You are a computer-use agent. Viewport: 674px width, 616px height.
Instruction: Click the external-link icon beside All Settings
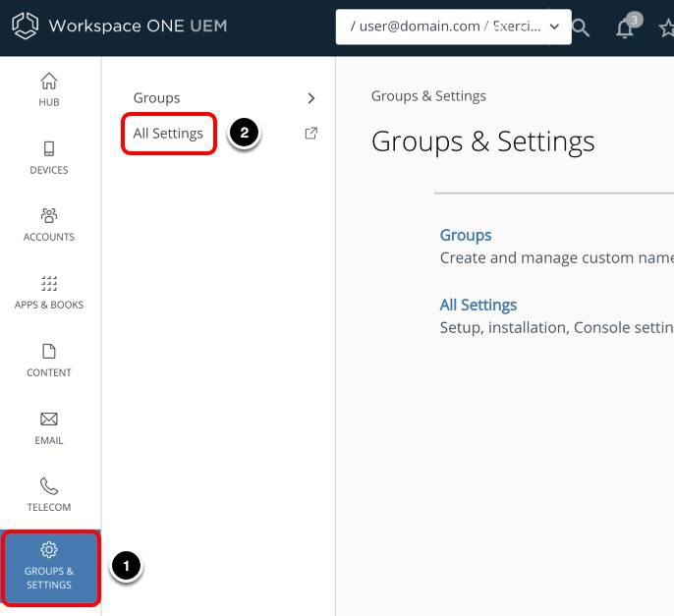click(x=311, y=134)
